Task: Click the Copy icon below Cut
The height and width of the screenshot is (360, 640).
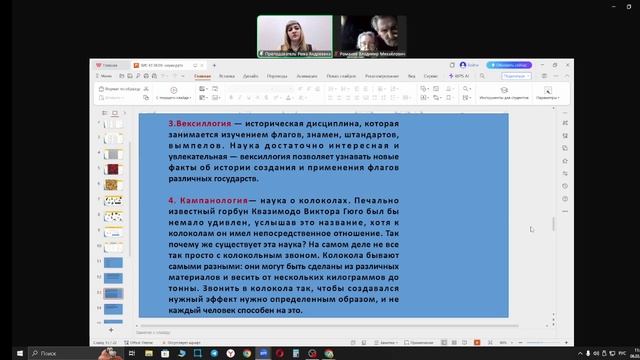Action: click(x=146, y=98)
